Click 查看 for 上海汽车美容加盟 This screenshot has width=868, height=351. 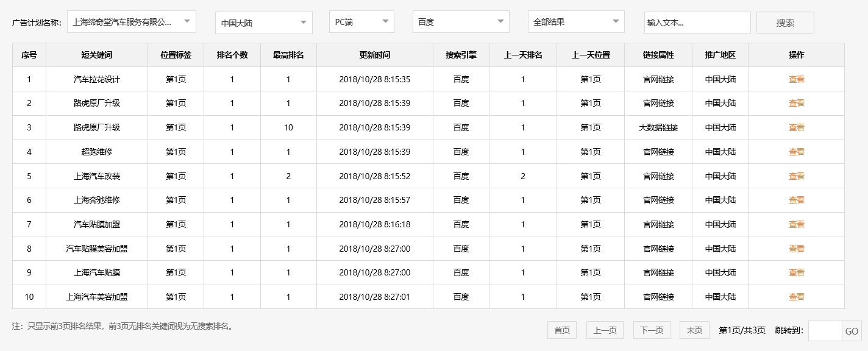[797, 297]
